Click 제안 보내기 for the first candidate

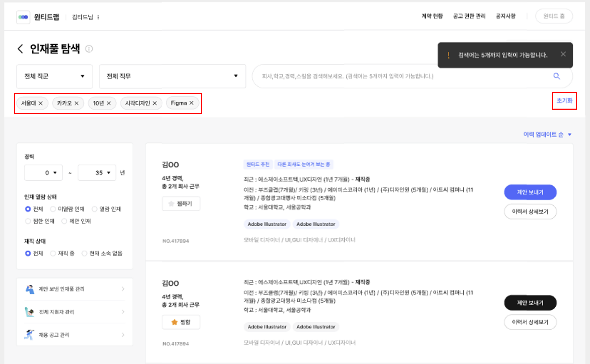[x=530, y=192]
